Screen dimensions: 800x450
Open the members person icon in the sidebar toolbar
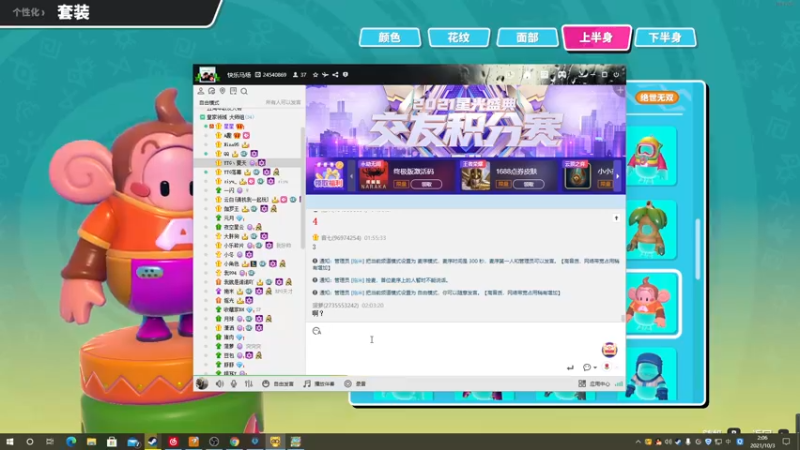pos(201,91)
